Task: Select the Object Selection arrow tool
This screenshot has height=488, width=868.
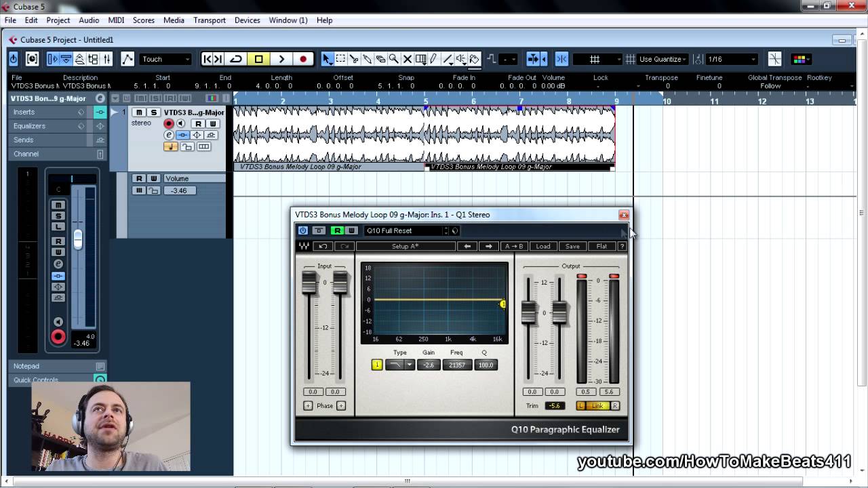Action: coord(327,59)
